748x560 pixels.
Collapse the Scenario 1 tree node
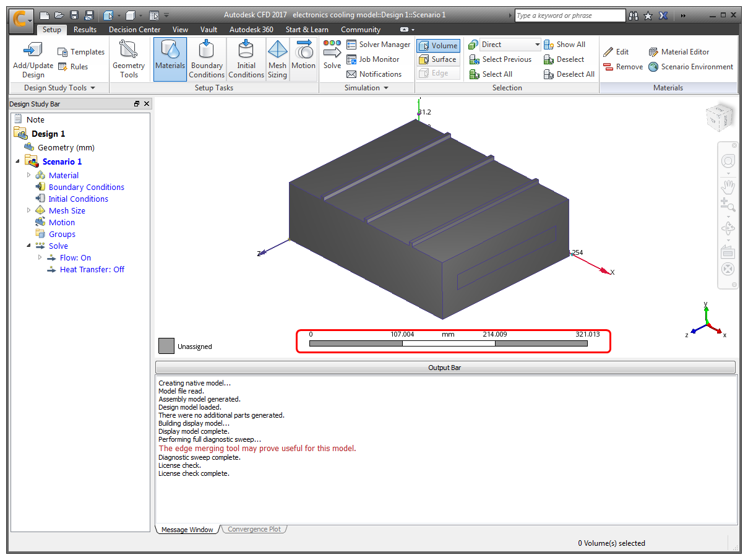(17, 162)
